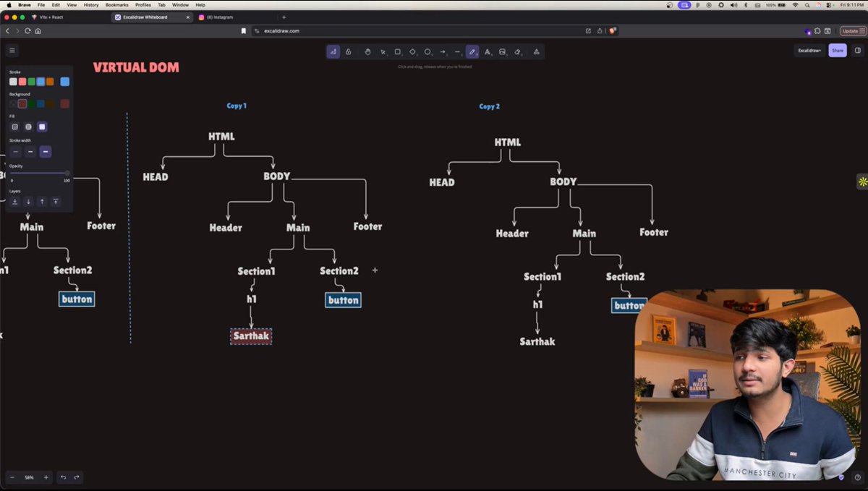Select the Hand panning tool
868x491 pixels.
click(368, 51)
